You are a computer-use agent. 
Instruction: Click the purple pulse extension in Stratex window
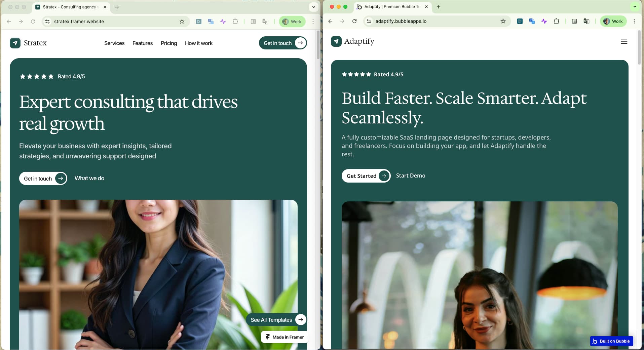[x=223, y=22]
